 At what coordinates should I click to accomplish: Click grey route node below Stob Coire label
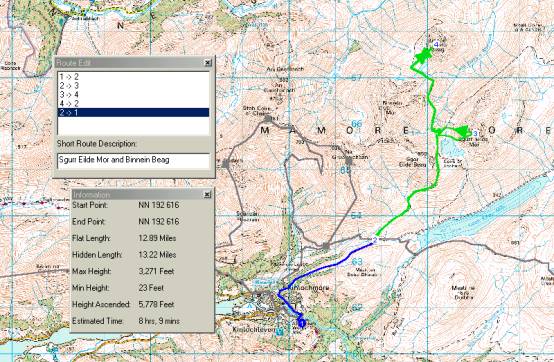pyautogui.click(x=267, y=119)
